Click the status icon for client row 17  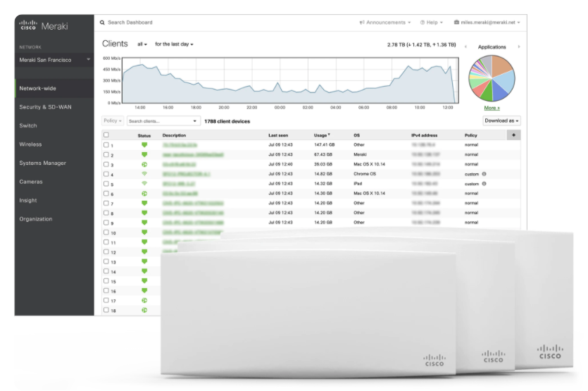point(144,301)
